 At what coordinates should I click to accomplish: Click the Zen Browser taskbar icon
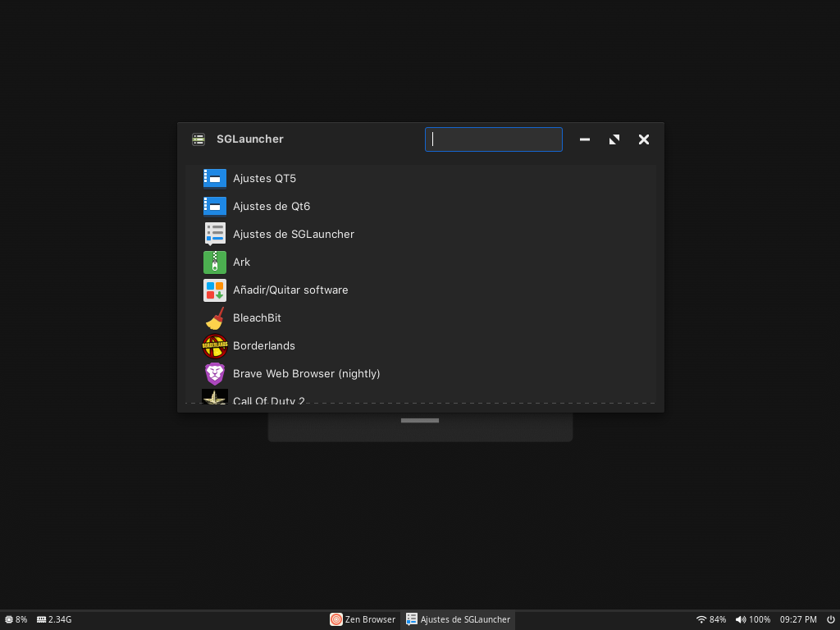tap(336, 619)
